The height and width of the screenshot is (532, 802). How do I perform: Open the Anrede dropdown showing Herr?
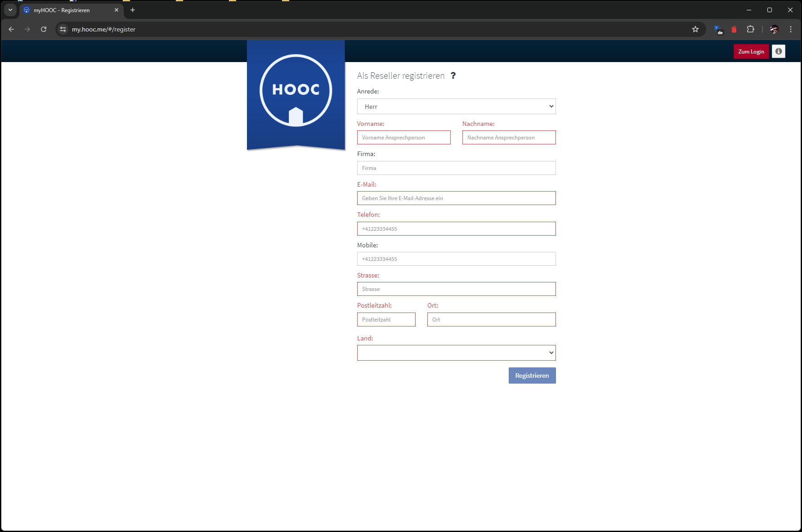(x=456, y=106)
